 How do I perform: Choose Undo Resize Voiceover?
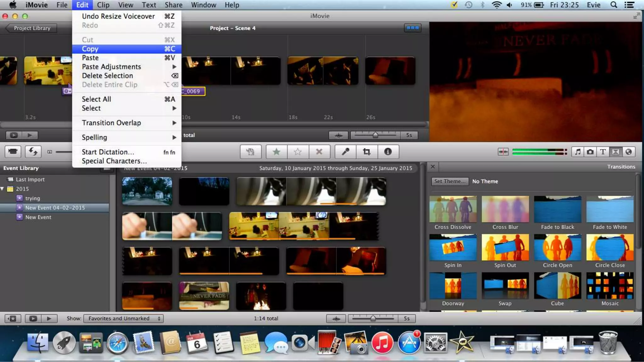(x=127, y=16)
